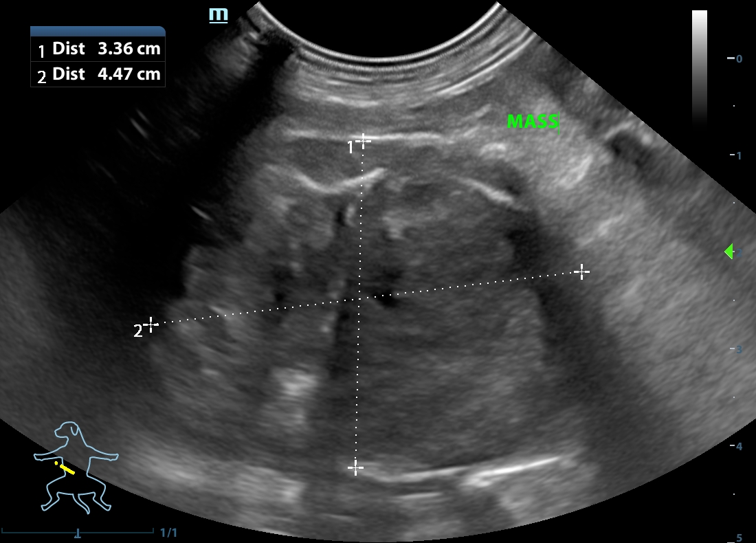This screenshot has width=756, height=543.
Task: Select the top caliper cross of measurement 1
Action: tap(363, 141)
